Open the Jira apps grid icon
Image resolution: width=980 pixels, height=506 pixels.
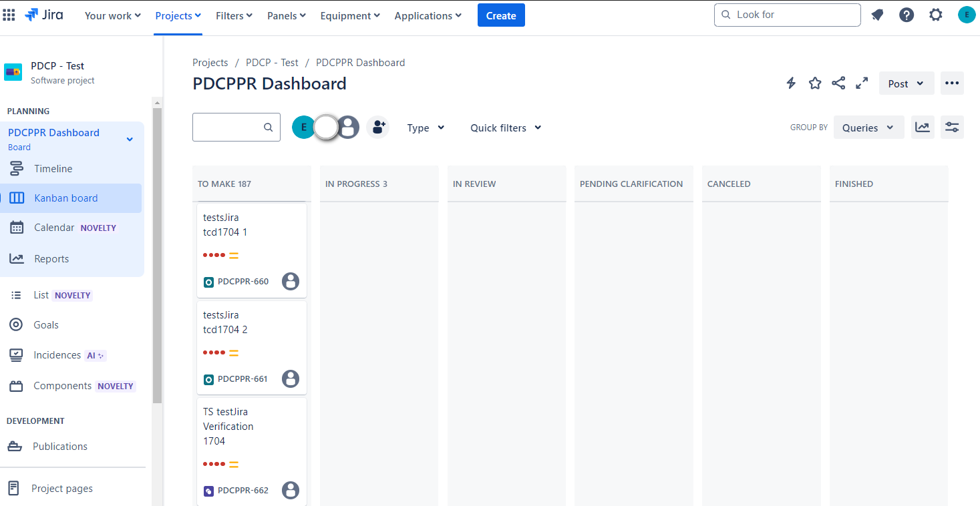pyautogui.click(x=9, y=15)
